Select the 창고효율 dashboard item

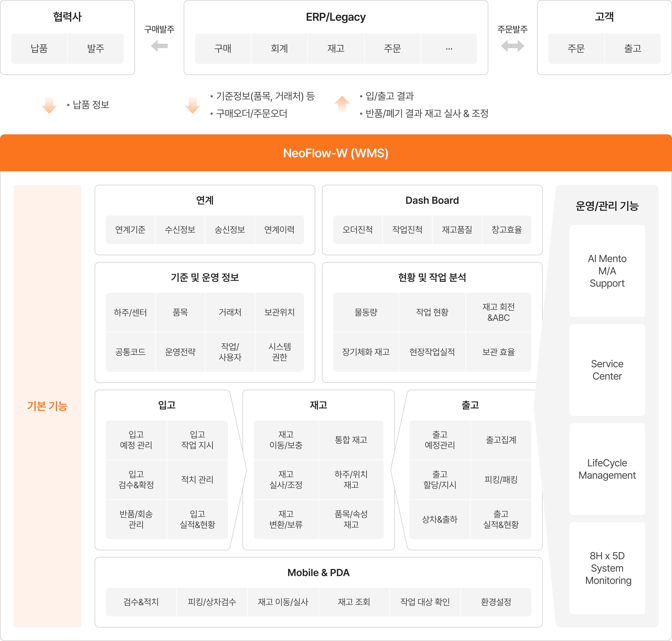coord(507,230)
